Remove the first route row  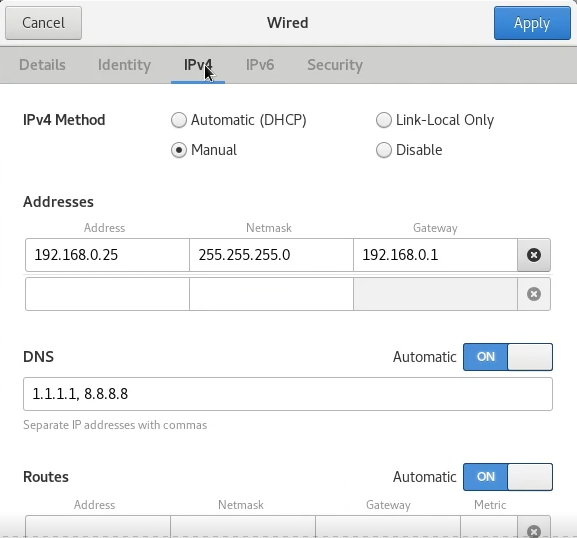click(534, 529)
